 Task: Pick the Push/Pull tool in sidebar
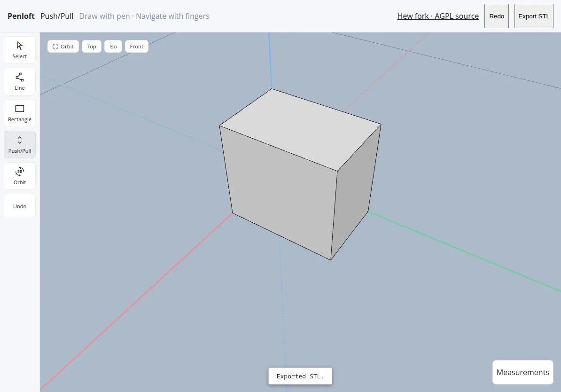click(20, 145)
